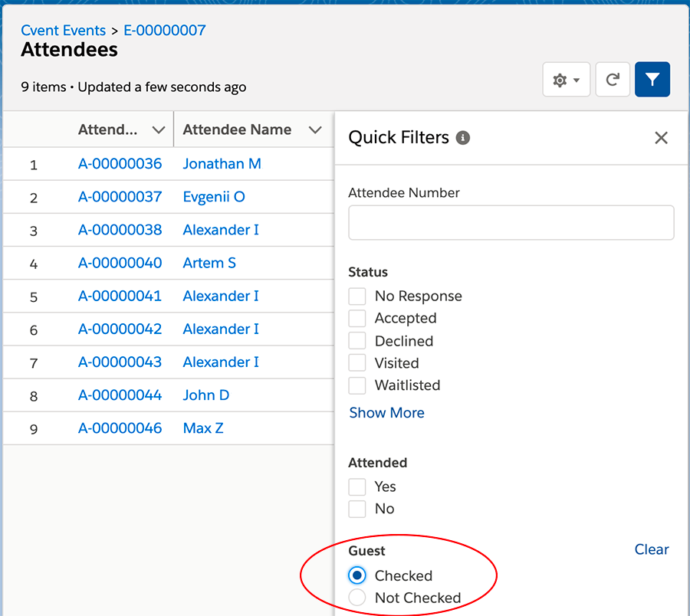
Task: Check the Waitlisted status checkbox
Action: tap(357, 385)
